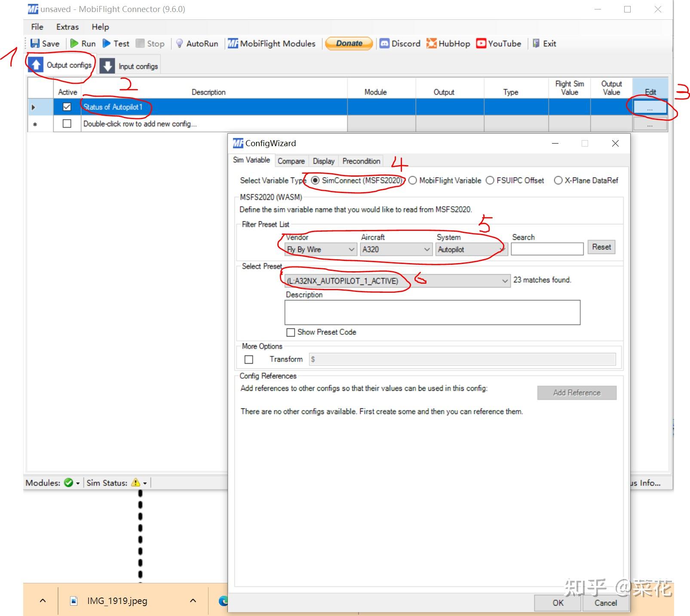The image size is (690, 616).
Task: Enable the Show Preset Code checkbox
Action: (x=291, y=332)
